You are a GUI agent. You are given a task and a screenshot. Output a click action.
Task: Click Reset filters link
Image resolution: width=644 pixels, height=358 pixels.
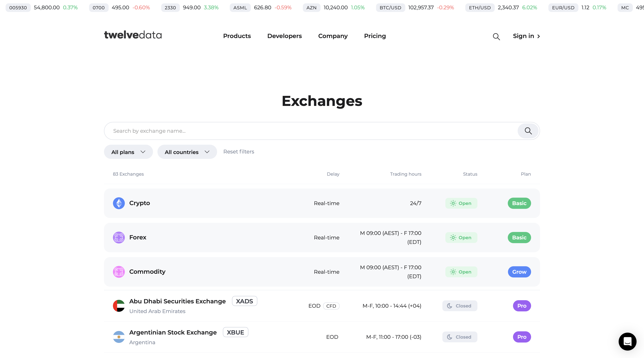point(239,152)
